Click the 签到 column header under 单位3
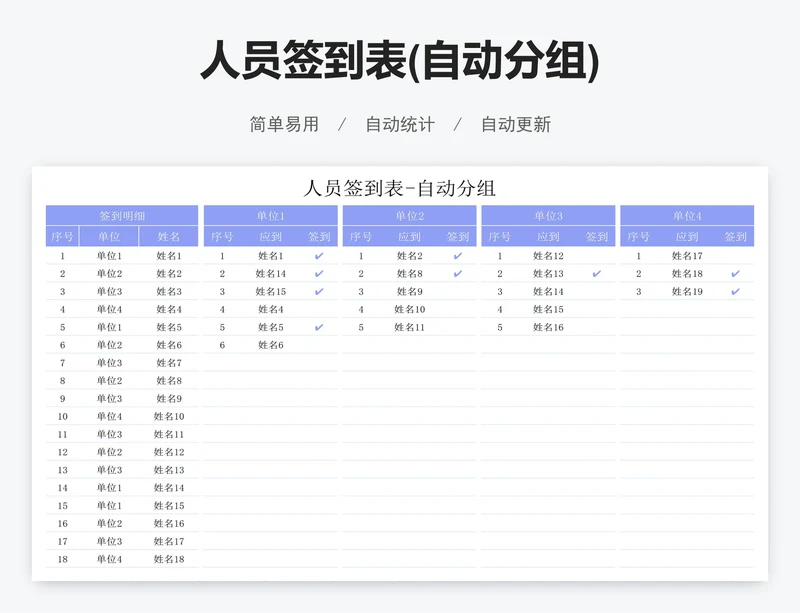The height and width of the screenshot is (613, 800). (x=596, y=236)
